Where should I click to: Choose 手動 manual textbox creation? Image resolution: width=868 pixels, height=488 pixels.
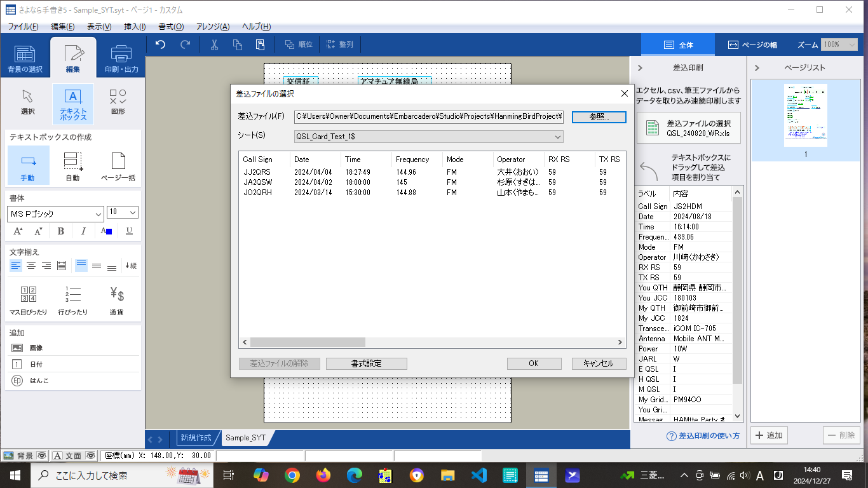click(28, 165)
